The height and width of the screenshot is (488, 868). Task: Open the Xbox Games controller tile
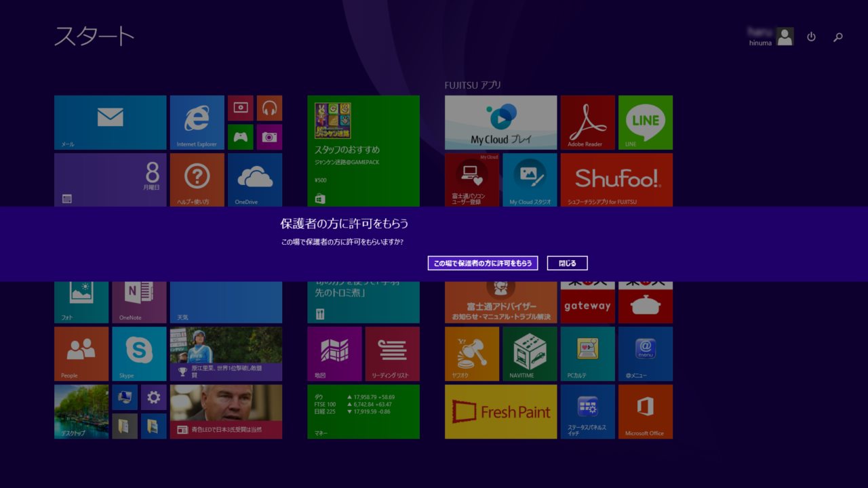pos(240,137)
